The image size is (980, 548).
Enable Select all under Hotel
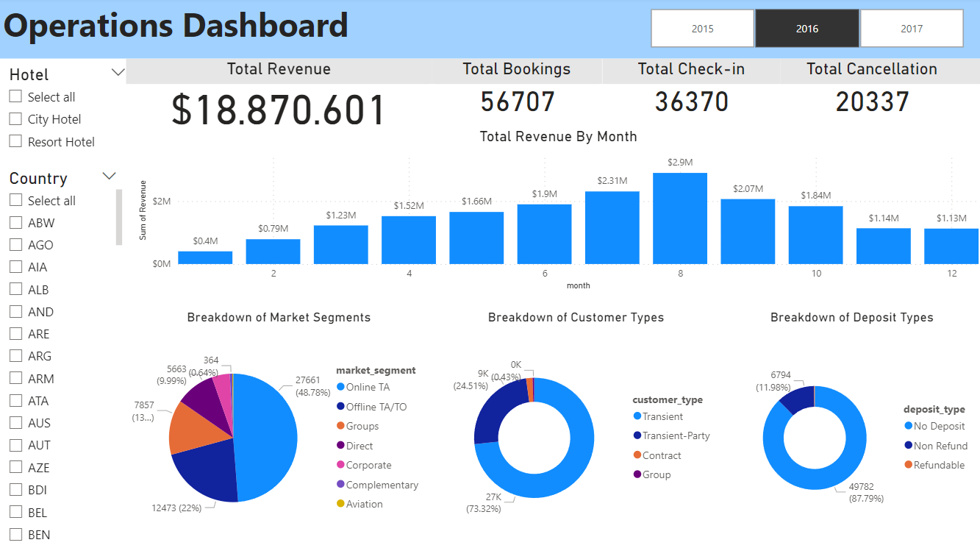[15, 96]
